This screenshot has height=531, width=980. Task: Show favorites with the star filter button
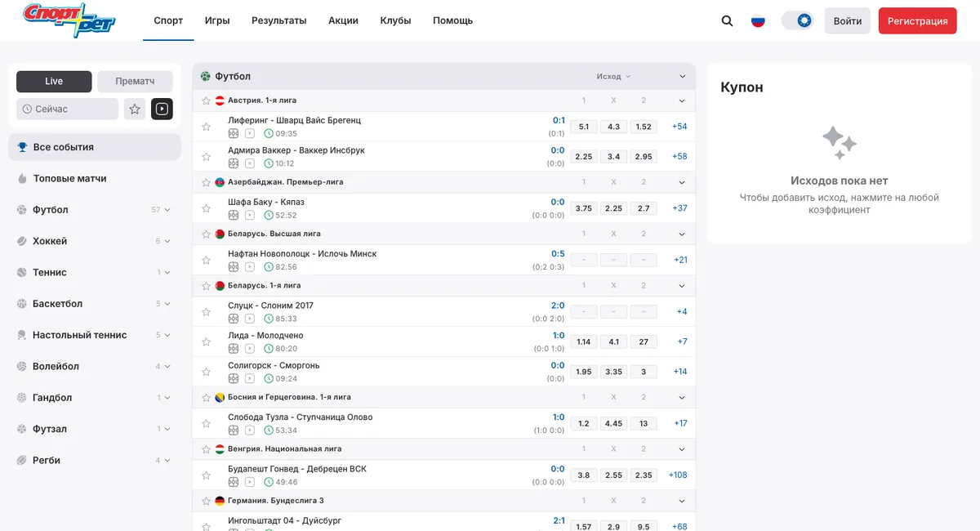(136, 109)
